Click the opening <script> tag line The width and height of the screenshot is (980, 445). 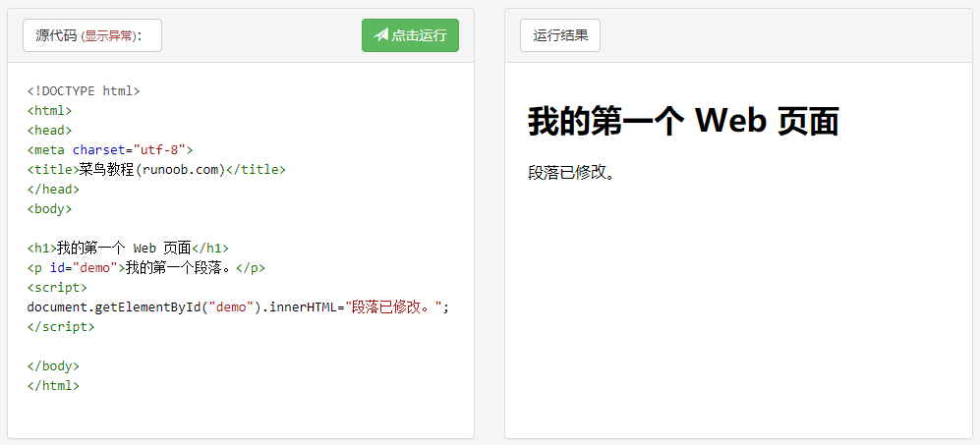click(57, 288)
